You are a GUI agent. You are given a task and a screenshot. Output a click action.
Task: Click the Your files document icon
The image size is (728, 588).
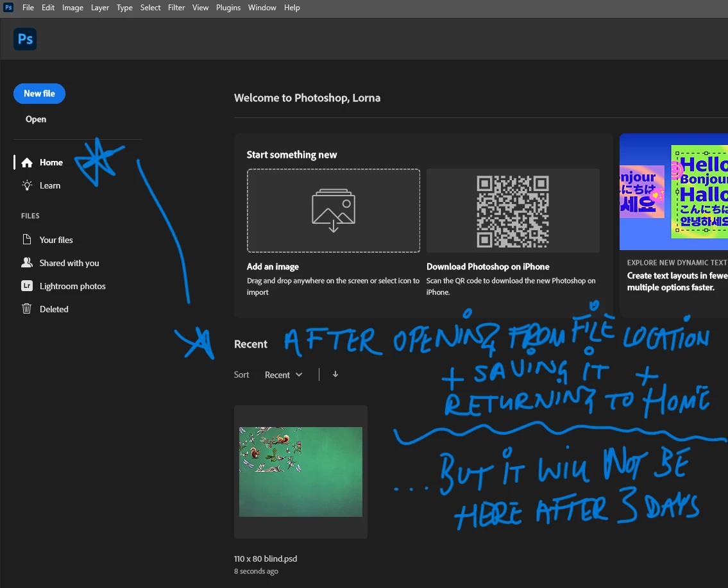(27, 239)
